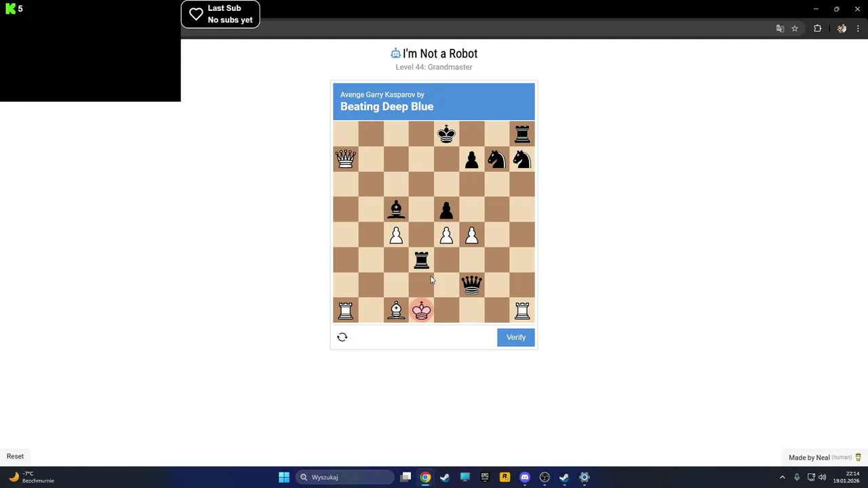Image resolution: width=868 pixels, height=488 pixels.
Task: Click the "Beating Deep Blue" heading
Action: [387, 106]
